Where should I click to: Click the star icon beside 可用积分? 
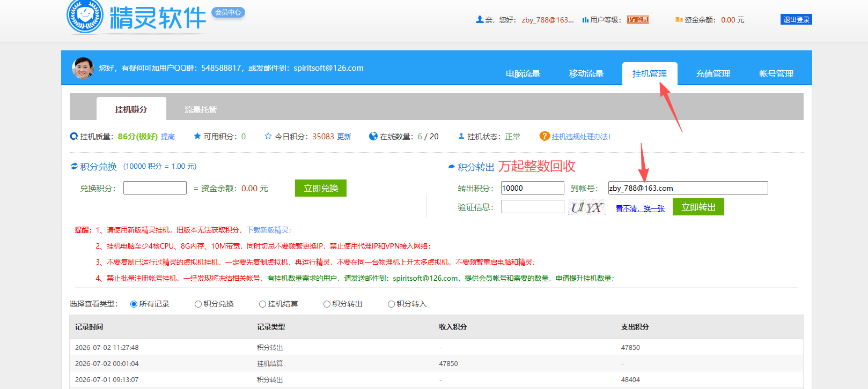point(197,136)
